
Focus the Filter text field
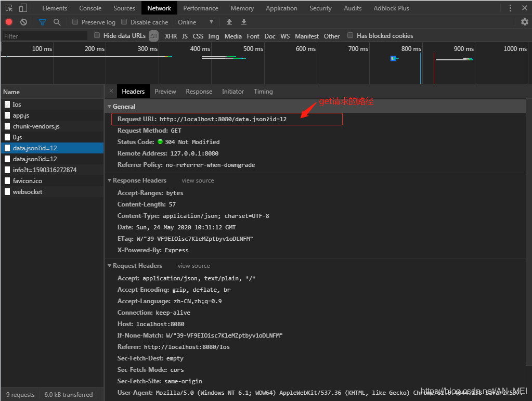[x=44, y=36]
